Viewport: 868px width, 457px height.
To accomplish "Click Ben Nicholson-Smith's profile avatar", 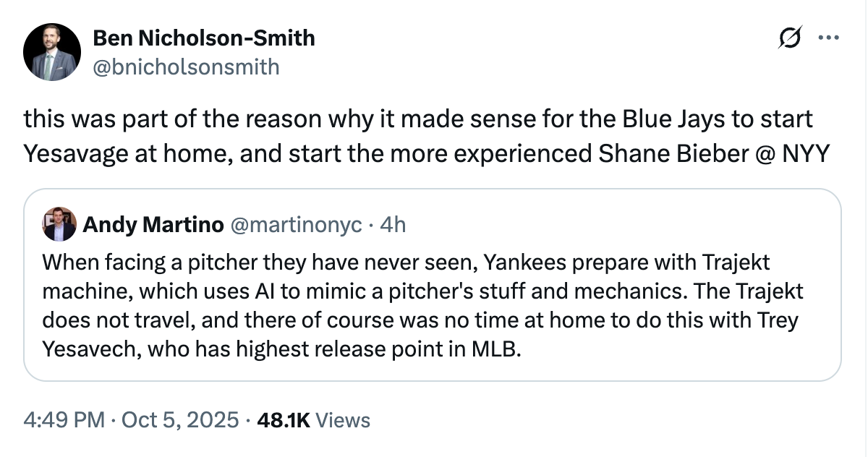I will pos(52,52).
